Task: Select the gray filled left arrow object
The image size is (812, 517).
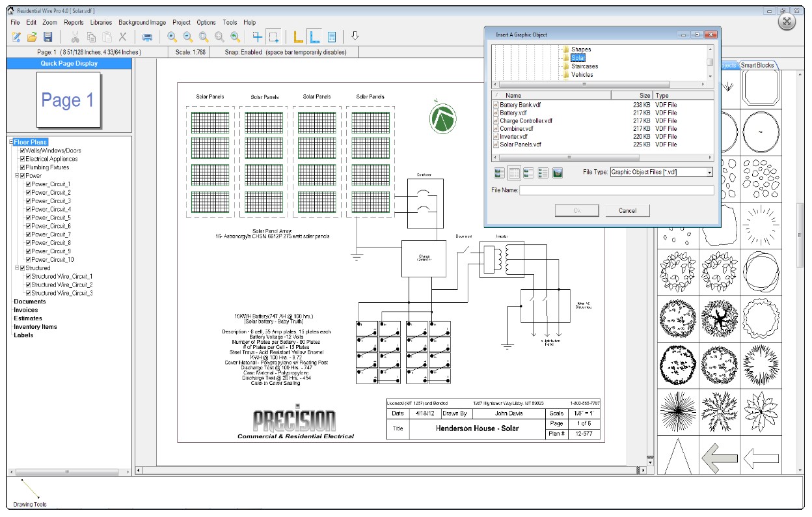Action: click(718, 458)
